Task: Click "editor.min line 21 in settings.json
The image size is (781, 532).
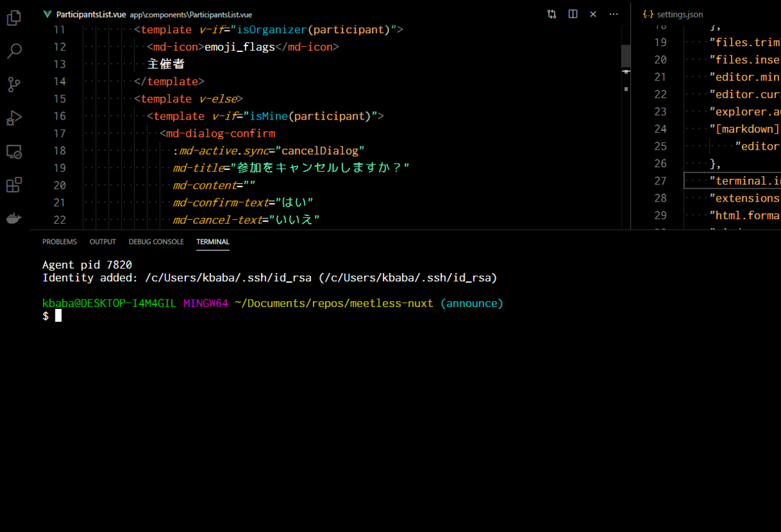Action: click(745, 77)
